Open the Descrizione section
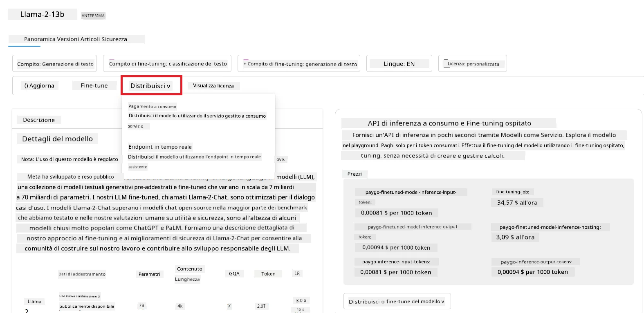 click(39, 120)
